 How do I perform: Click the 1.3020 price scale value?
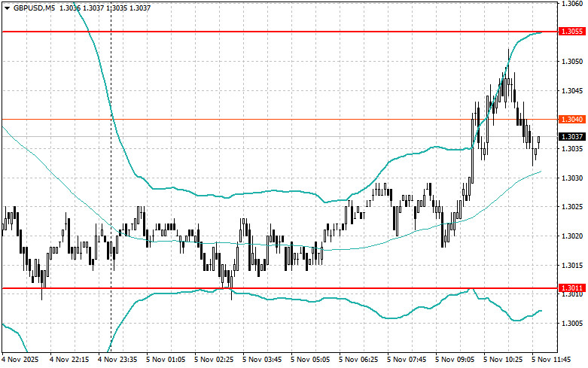[572, 236]
